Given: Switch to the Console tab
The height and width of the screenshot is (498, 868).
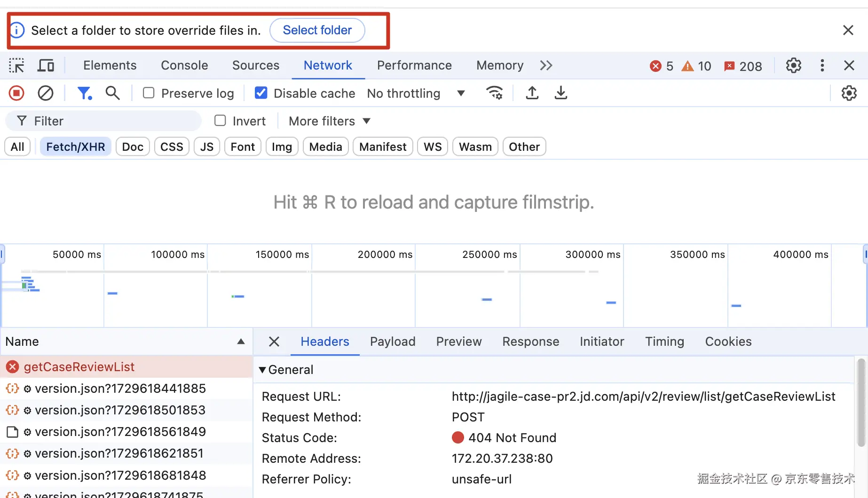Looking at the screenshot, I should pos(184,65).
